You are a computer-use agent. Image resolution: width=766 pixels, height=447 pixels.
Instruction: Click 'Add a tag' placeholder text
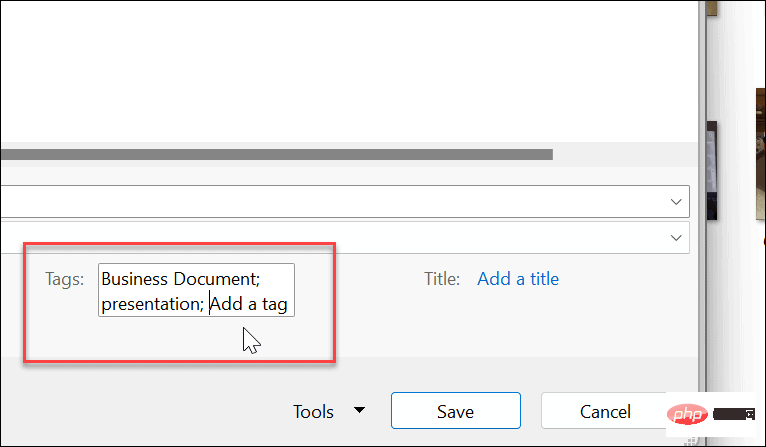(251, 304)
